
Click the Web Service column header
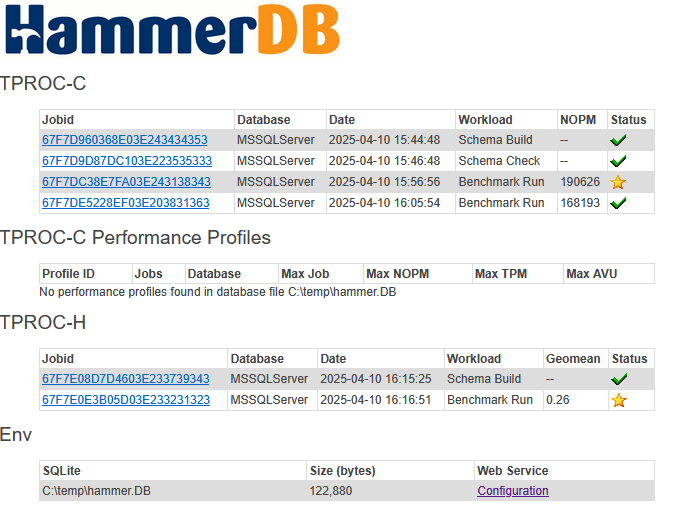512,471
